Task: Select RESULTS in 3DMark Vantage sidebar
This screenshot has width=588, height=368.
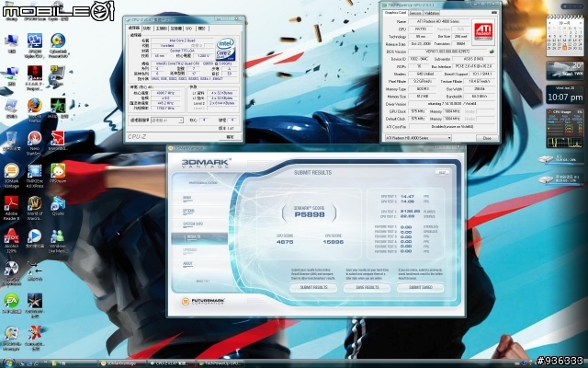Action: (199, 237)
